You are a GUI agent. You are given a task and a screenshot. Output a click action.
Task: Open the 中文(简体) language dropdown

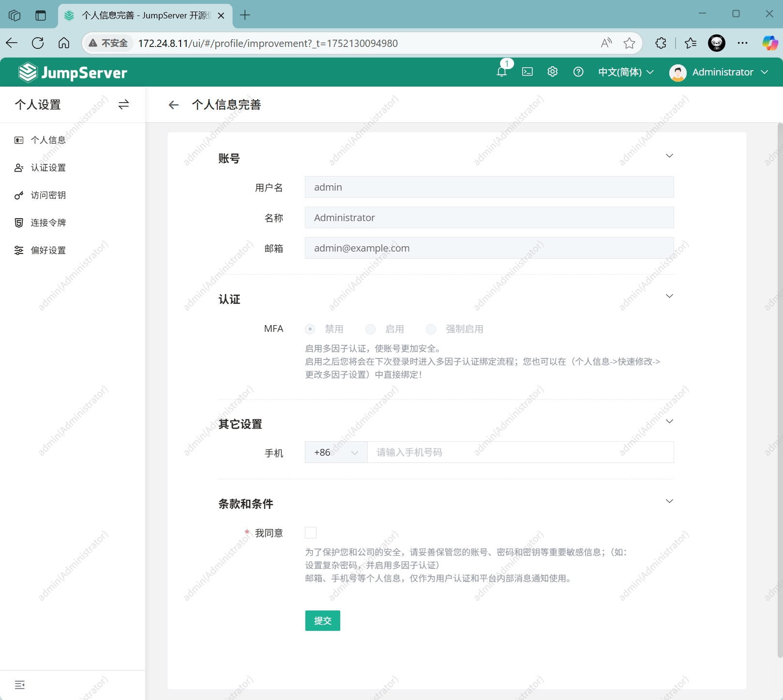626,72
